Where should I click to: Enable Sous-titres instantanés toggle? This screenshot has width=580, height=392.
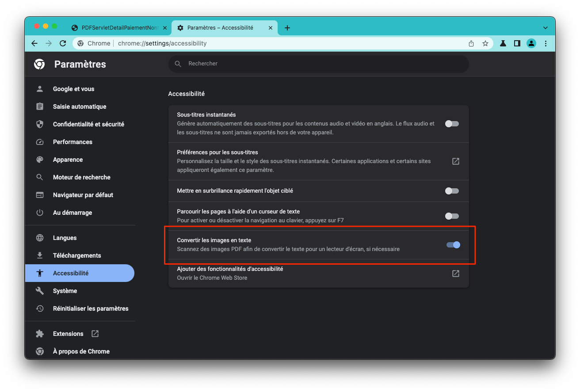tap(452, 124)
